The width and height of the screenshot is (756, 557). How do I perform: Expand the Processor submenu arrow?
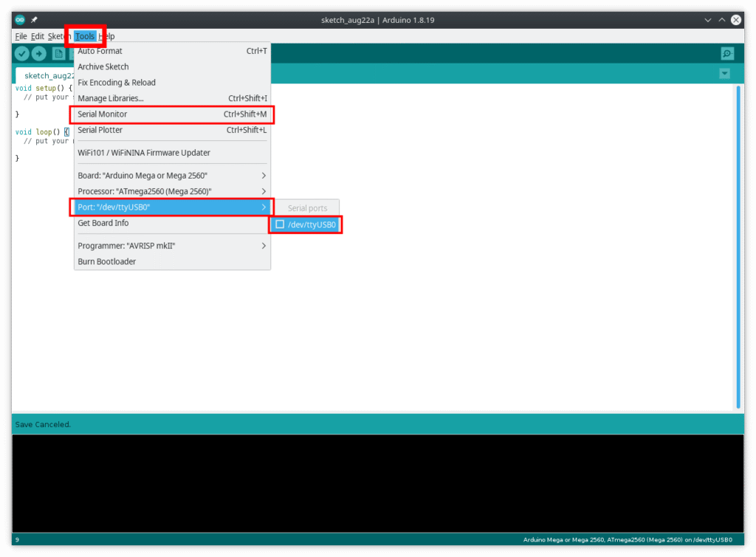click(x=264, y=191)
